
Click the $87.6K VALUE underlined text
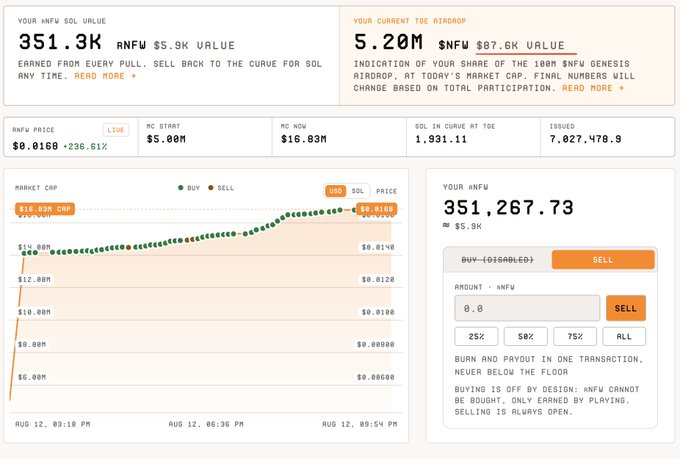point(520,46)
